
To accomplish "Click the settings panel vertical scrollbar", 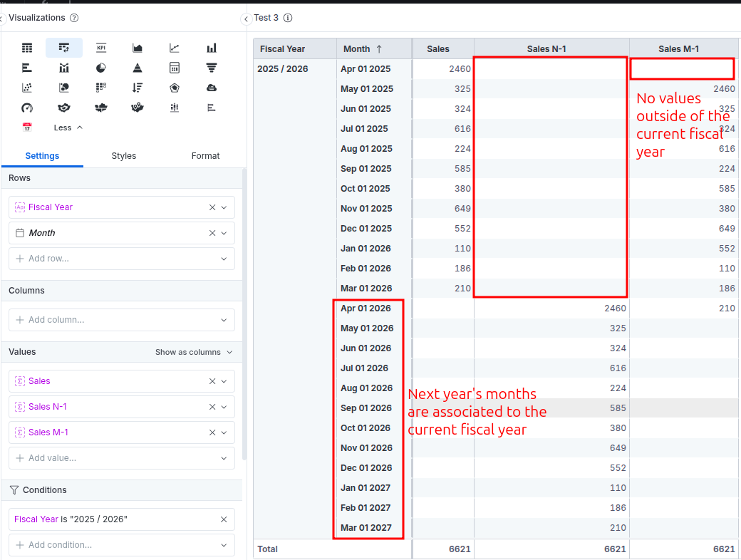I will (244, 314).
